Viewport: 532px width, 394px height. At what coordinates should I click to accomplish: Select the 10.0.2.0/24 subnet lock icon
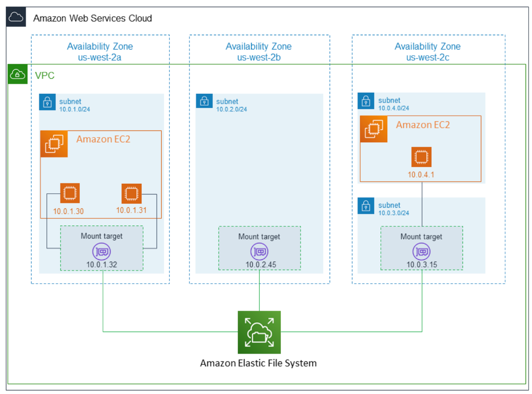coord(204,101)
